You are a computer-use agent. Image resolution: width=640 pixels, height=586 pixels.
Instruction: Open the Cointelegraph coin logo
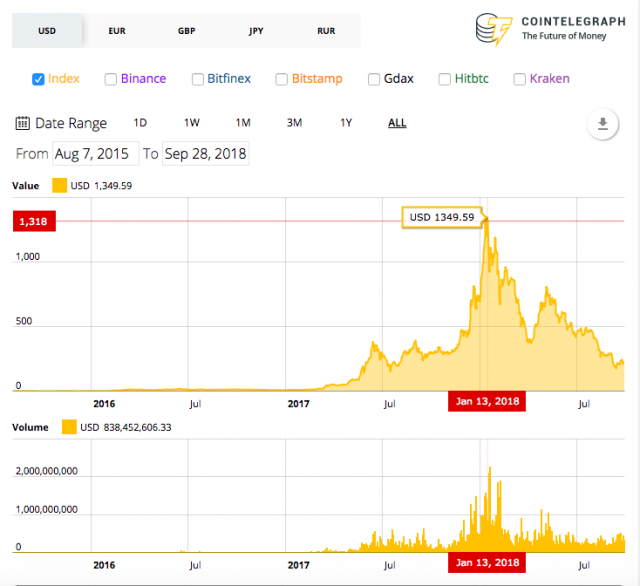click(x=493, y=29)
